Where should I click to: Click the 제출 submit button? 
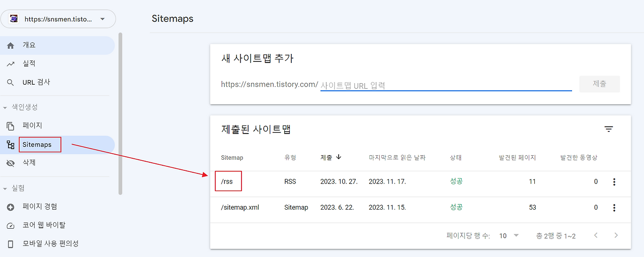coord(599,84)
